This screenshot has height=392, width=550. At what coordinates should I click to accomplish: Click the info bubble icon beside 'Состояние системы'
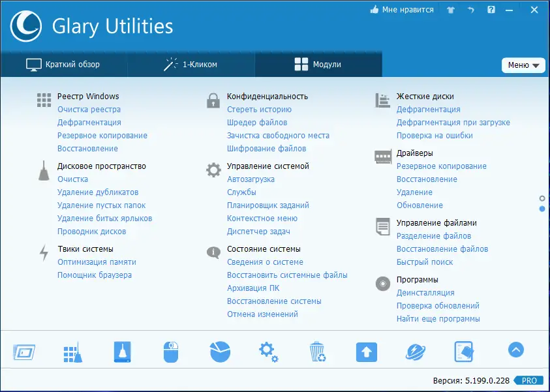213,252
